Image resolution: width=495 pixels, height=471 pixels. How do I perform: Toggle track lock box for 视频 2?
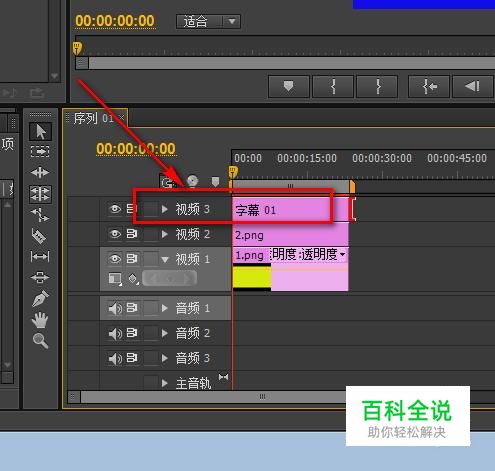151,234
